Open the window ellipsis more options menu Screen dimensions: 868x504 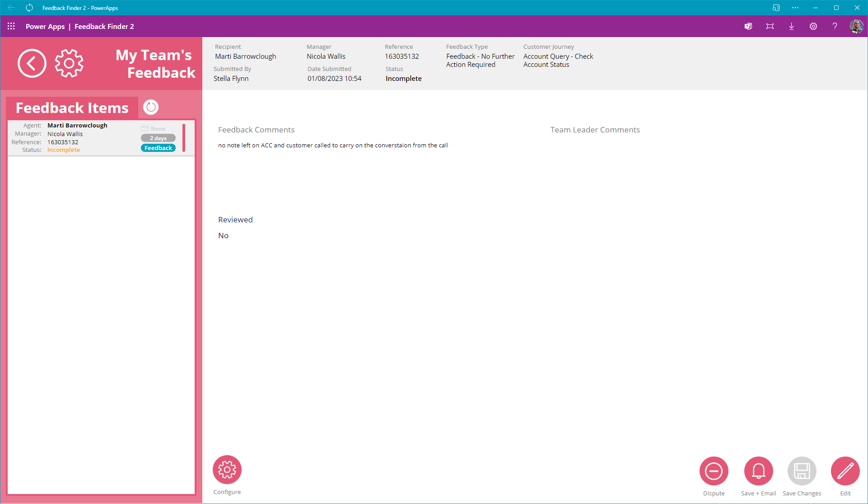(795, 8)
